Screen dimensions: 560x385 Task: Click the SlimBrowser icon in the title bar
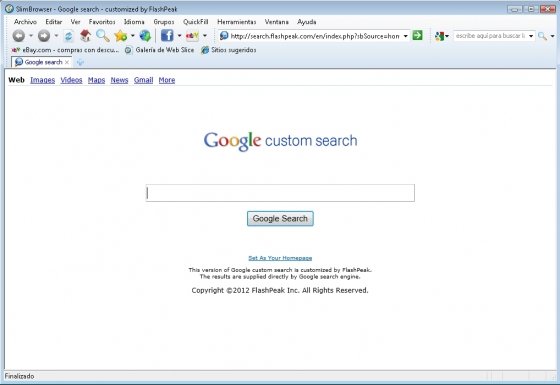tap(9, 9)
